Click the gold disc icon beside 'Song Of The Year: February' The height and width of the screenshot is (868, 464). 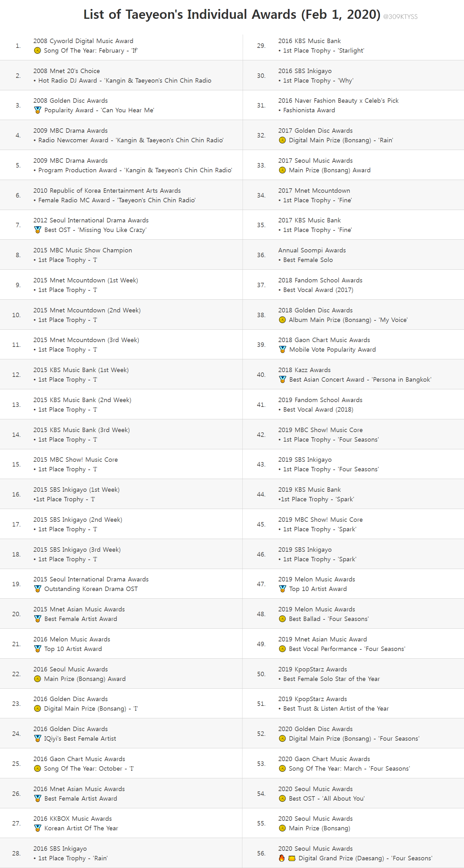pos(37,50)
